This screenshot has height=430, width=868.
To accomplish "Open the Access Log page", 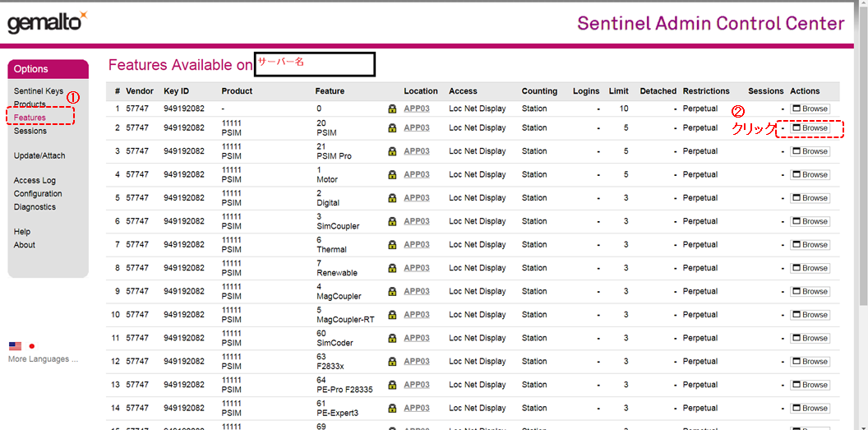I will [x=35, y=180].
